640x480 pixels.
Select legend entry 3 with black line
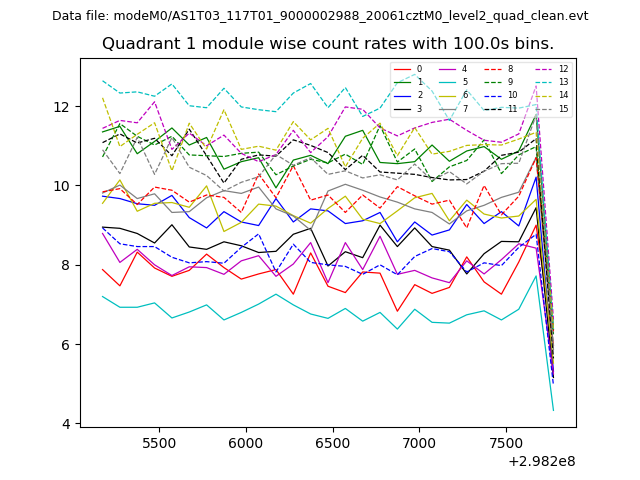(x=408, y=108)
